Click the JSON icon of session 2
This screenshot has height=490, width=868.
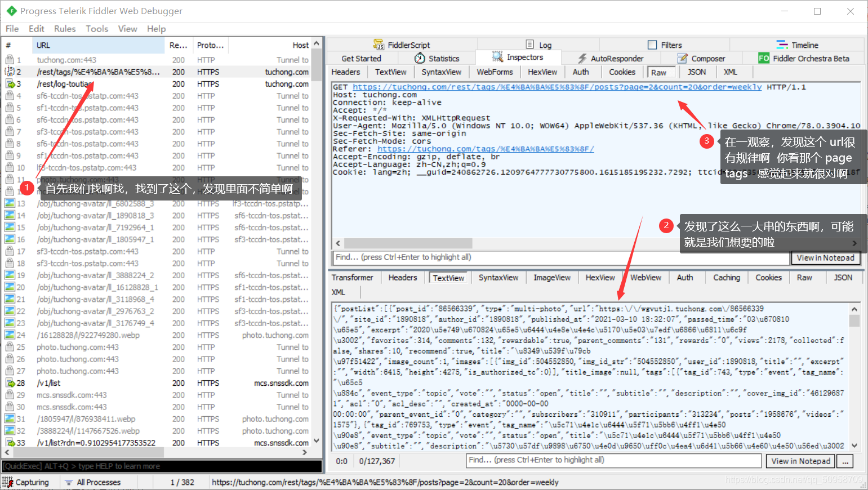(10, 72)
